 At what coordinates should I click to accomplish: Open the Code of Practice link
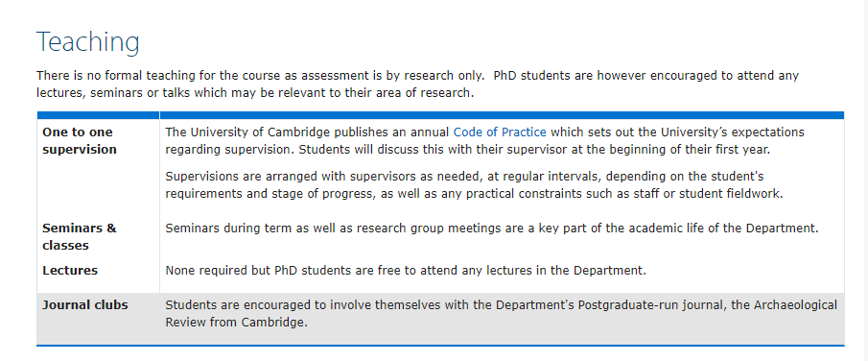pyautogui.click(x=500, y=132)
